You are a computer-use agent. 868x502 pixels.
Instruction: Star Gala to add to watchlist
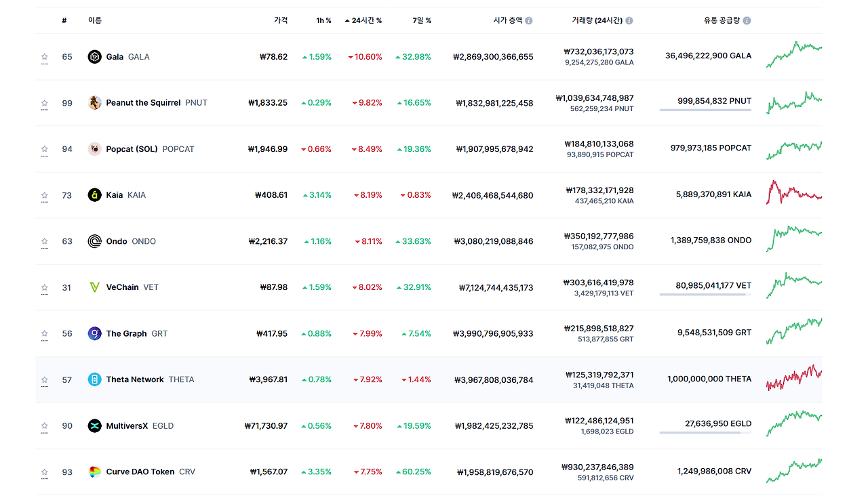tap(44, 57)
